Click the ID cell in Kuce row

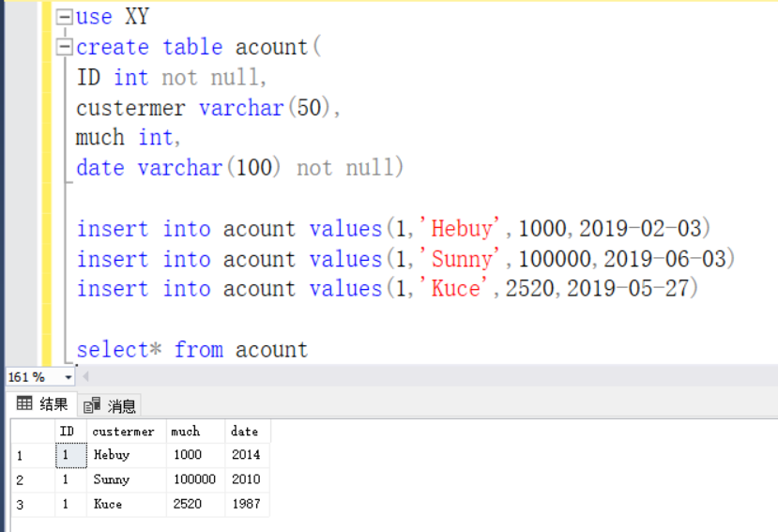pos(70,505)
